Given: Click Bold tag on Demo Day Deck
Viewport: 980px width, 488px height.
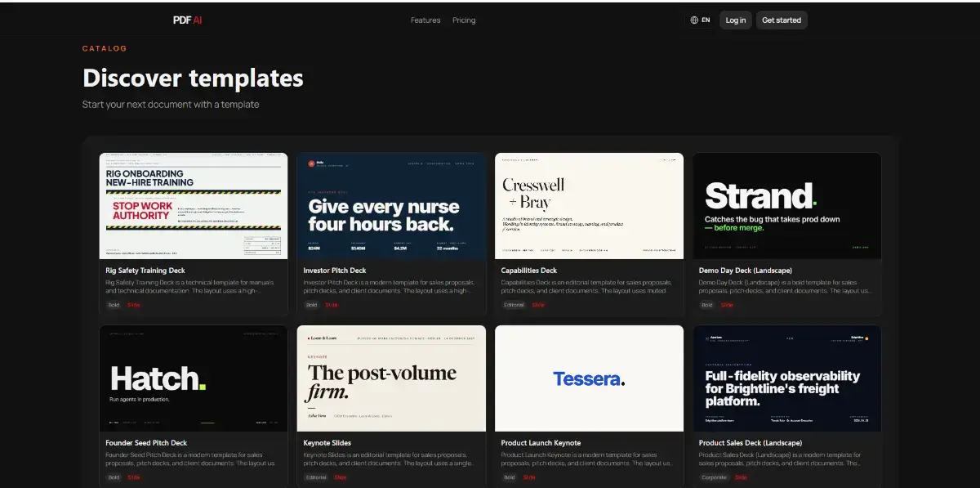Looking at the screenshot, I should pos(707,305).
